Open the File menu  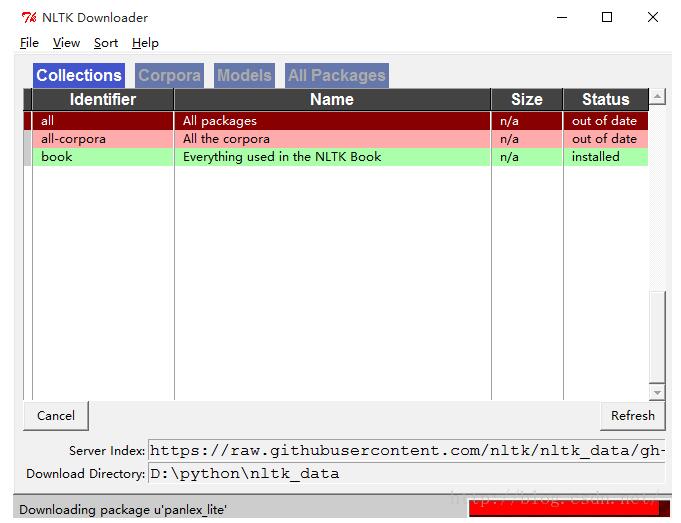click(x=29, y=43)
